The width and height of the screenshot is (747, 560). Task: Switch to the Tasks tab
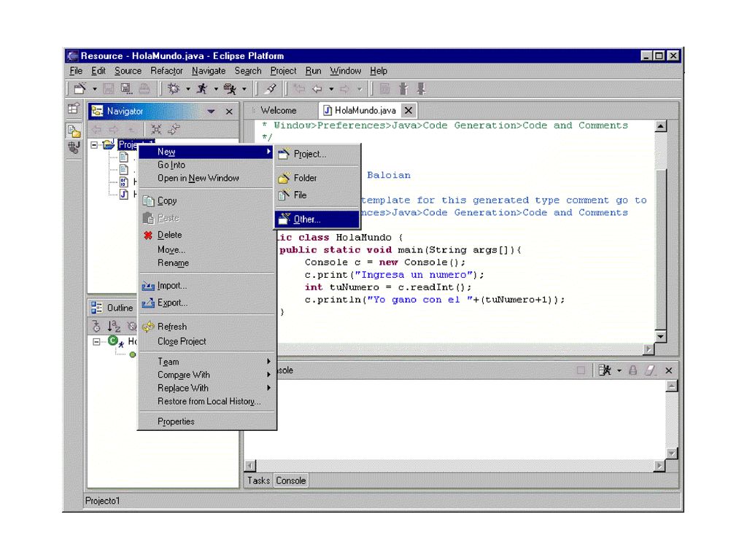[259, 481]
